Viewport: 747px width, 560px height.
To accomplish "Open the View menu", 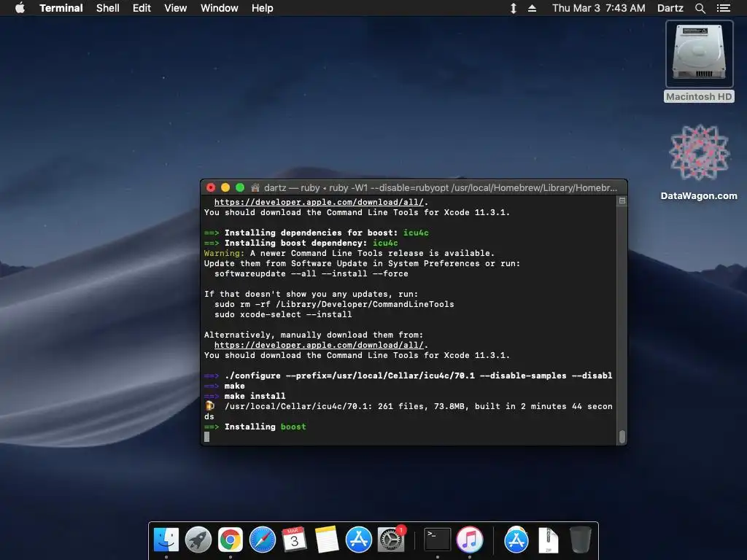I will click(175, 8).
